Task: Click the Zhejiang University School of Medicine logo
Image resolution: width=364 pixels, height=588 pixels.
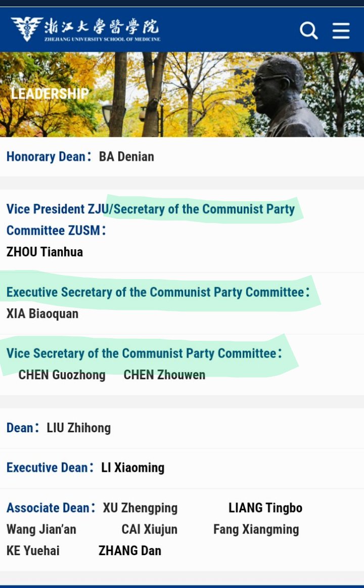Action: coord(85,29)
